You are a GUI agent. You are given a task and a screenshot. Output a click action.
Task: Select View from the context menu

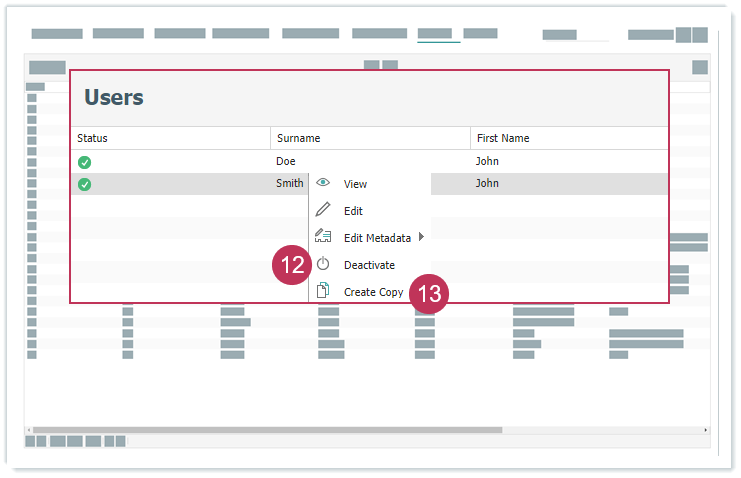(355, 184)
